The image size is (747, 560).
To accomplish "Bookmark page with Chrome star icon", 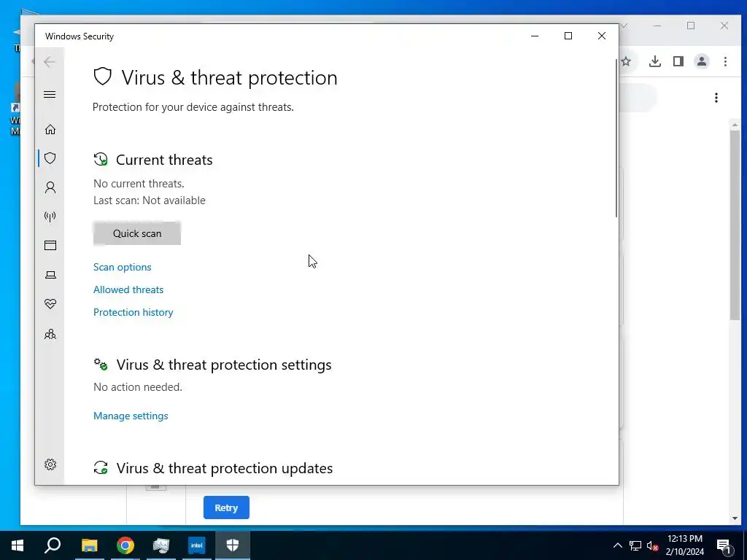I will pos(627,61).
